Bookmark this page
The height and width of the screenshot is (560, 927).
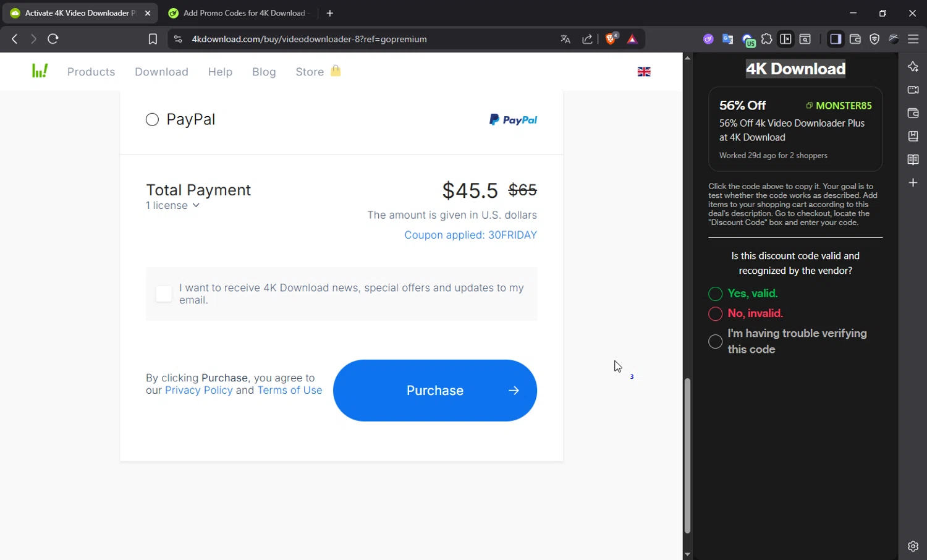coord(153,39)
